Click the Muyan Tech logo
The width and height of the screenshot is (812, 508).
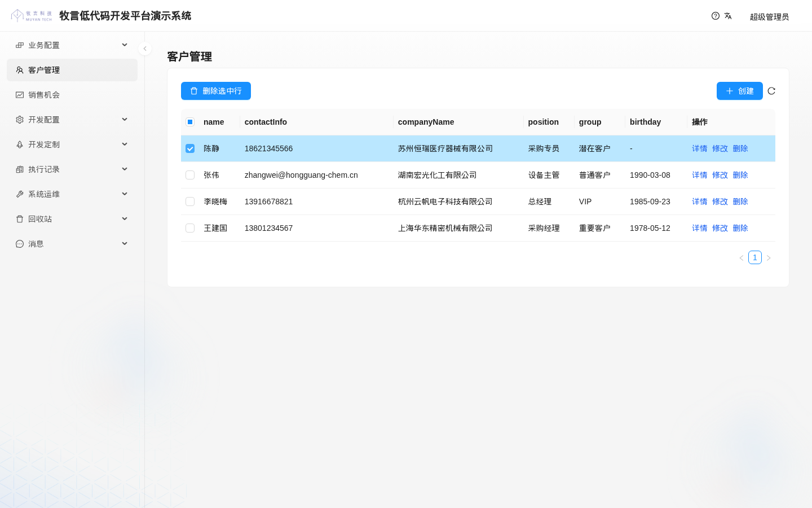tap(32, 15)
